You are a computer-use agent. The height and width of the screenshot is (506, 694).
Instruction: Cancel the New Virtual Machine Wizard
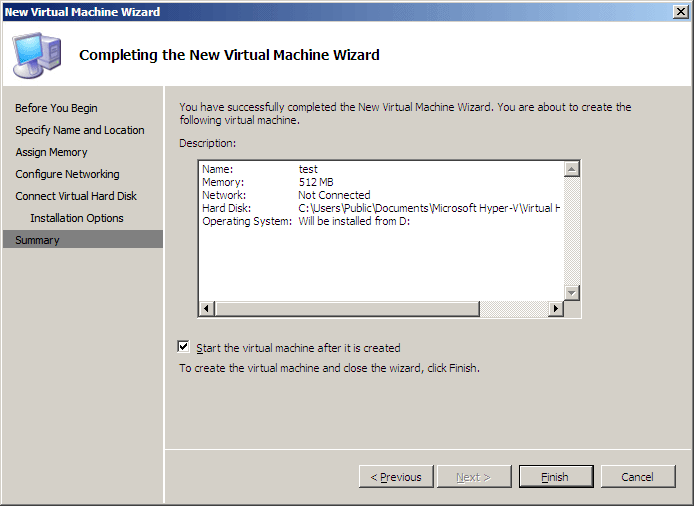click(638, 477)
